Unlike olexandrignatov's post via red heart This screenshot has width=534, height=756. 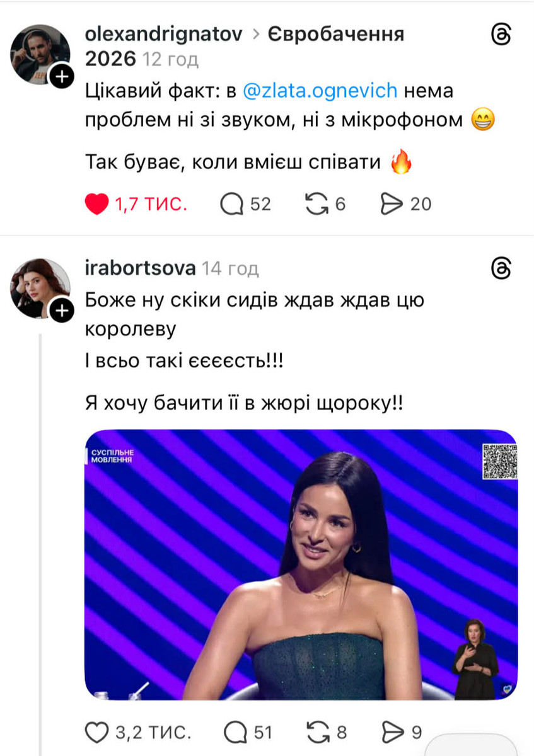click(96, 203)
